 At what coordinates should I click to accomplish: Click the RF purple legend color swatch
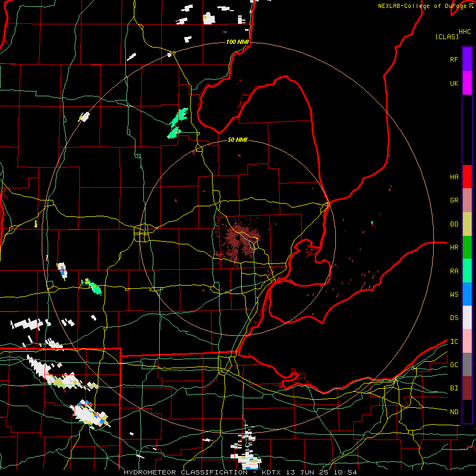467,59
